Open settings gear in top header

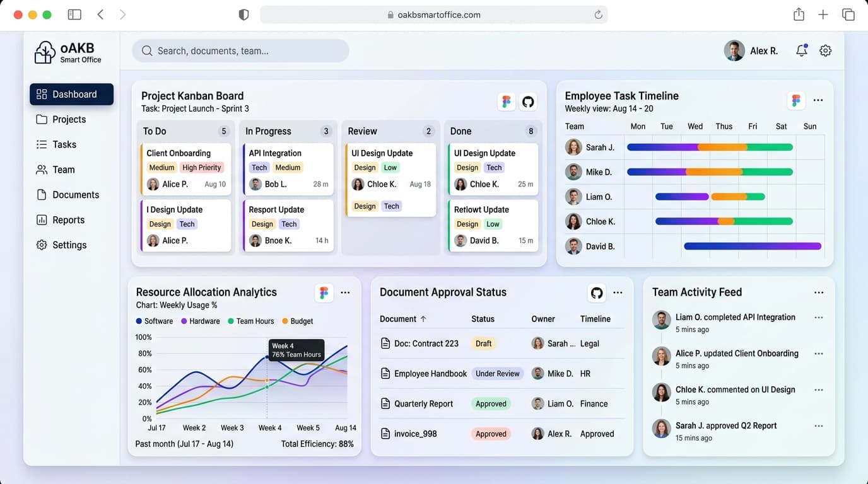tap(825, 51)
